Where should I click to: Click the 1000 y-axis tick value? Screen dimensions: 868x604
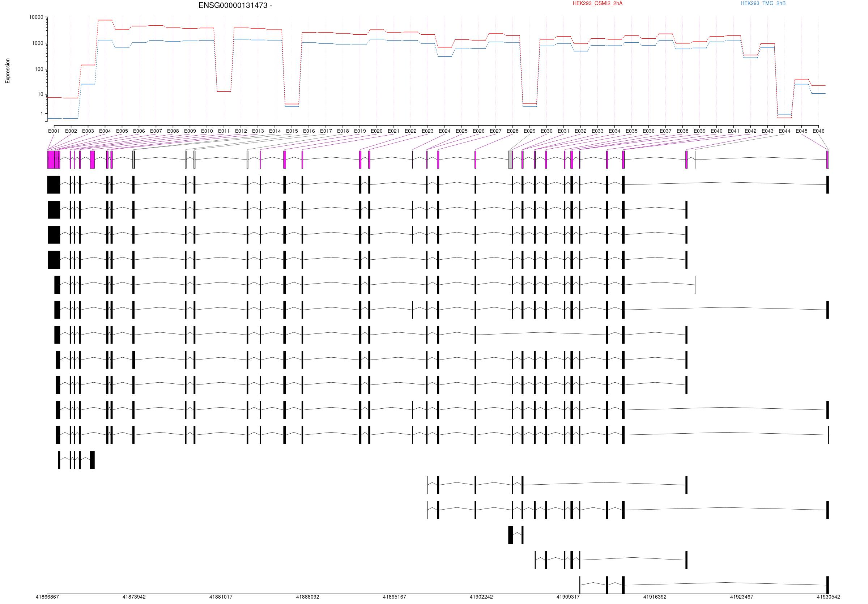(x=37, y=43)
